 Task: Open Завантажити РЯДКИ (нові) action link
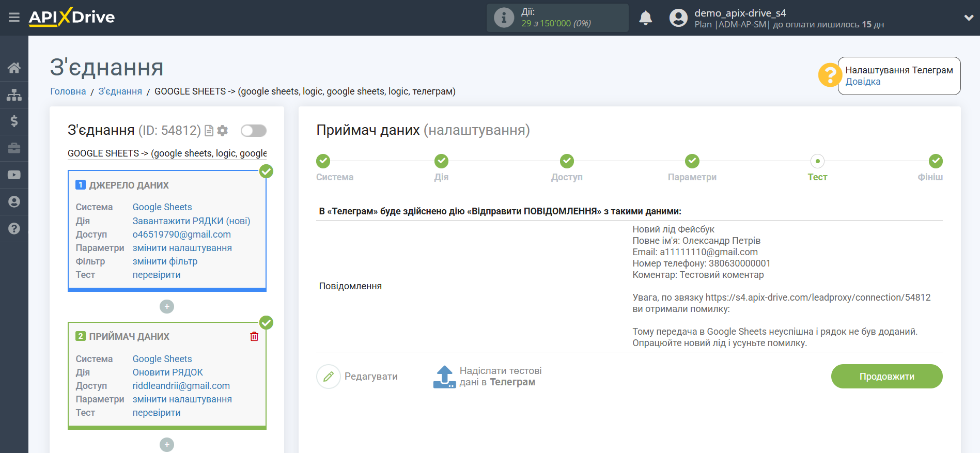[191, 221]
